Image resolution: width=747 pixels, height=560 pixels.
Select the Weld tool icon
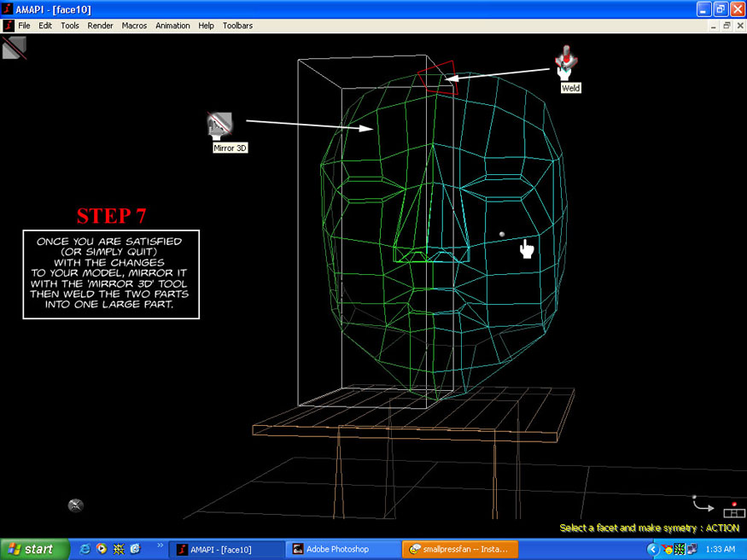click(567, 62)
